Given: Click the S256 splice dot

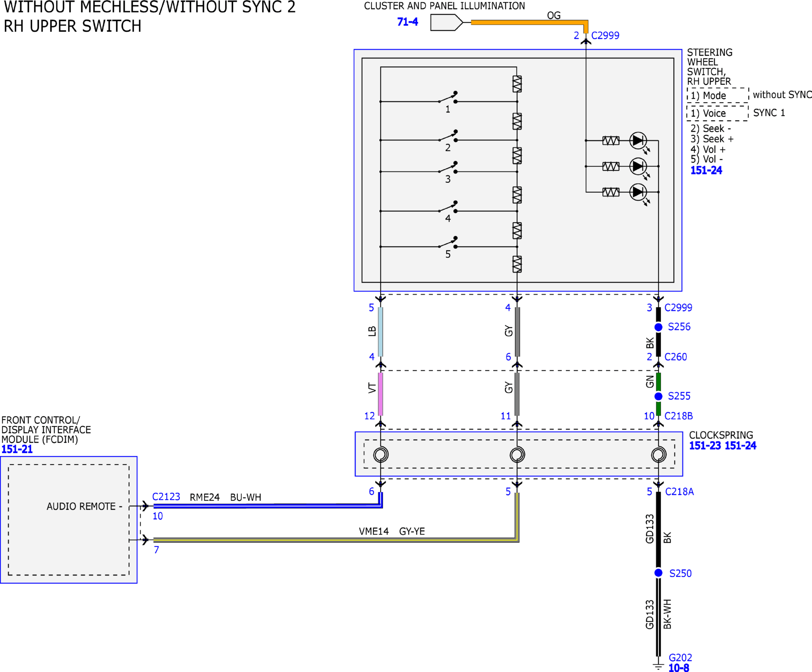Looking at the screenshot, I should [658, 327].
